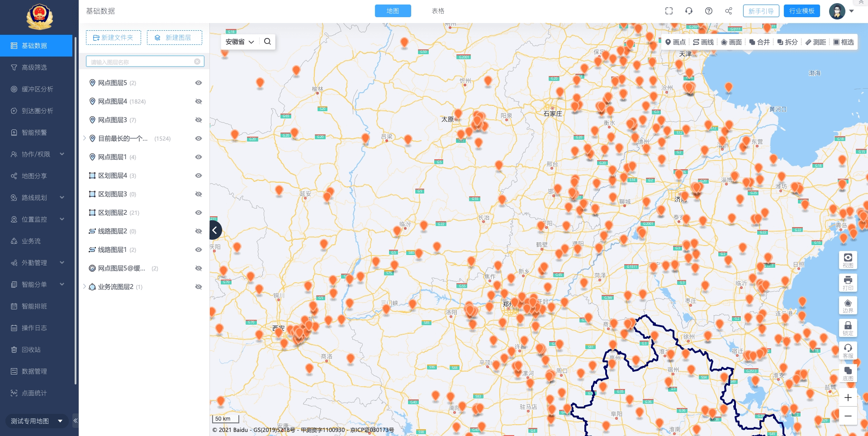868x436 pixels.
Task: Click the 锁定 lock map icon
Action: (848, 328)
